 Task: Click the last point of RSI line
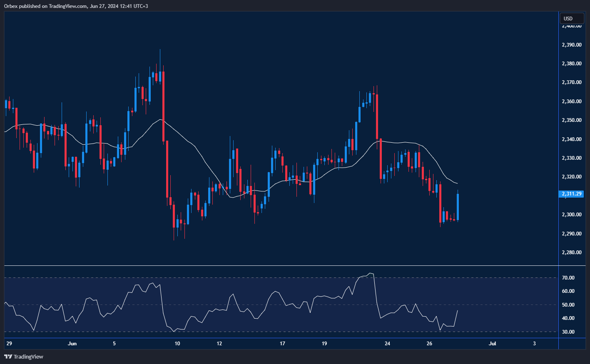458,310
